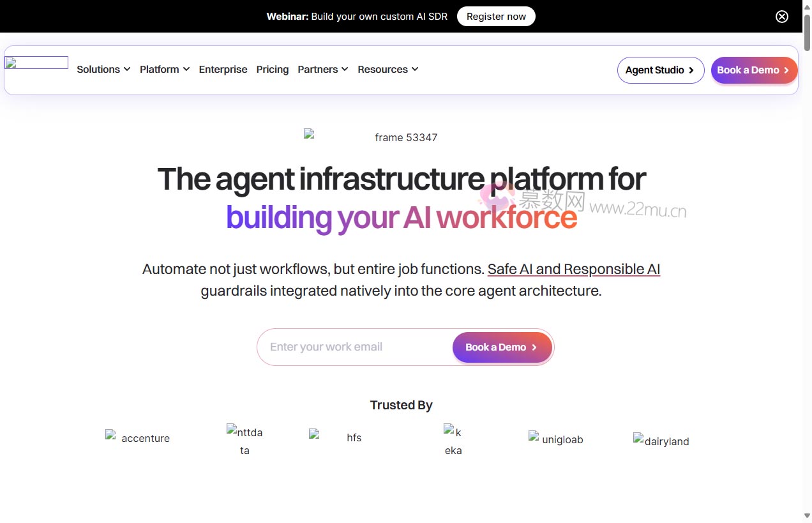Click the Dairyland logo
Image resolution: width=812 pixels, height=523 pixels.
(x=661, y=441)
